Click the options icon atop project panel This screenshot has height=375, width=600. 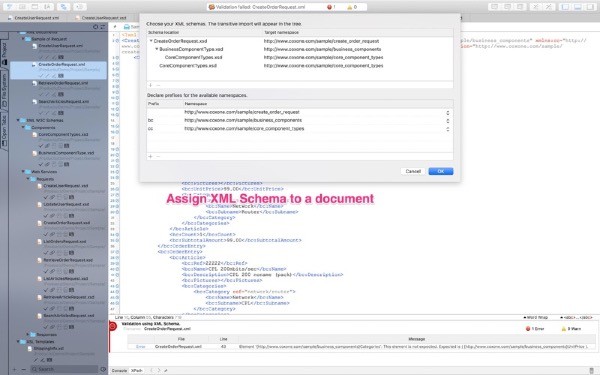103,27
